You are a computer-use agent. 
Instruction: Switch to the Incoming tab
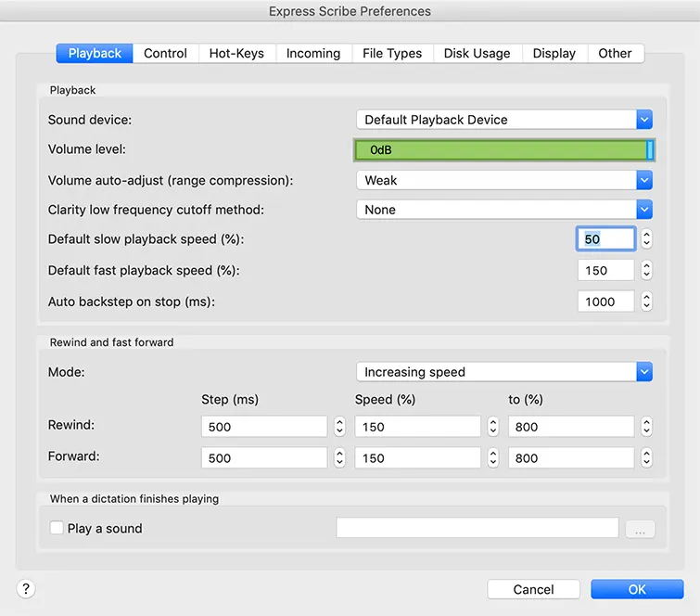coord(313,53)
